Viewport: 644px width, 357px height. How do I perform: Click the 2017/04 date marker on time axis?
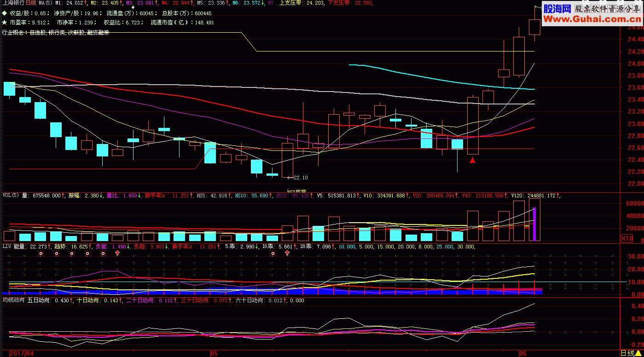point(21,353)
